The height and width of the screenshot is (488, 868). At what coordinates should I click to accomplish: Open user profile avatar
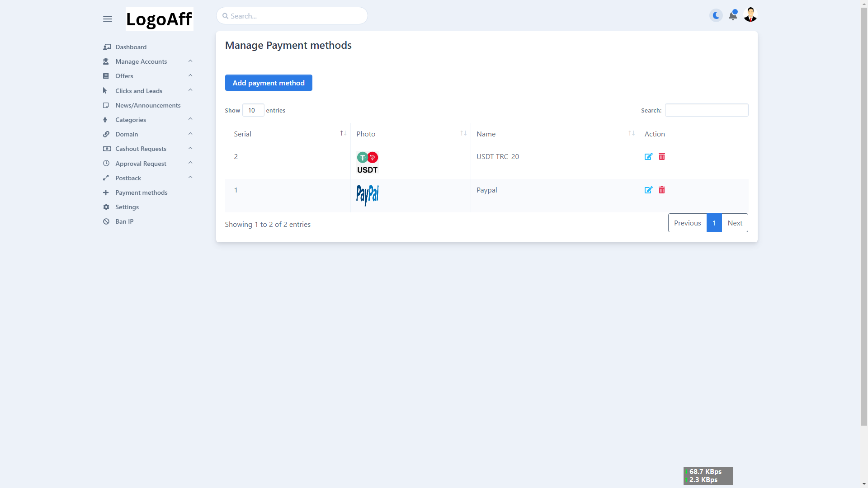coord(750,15)
